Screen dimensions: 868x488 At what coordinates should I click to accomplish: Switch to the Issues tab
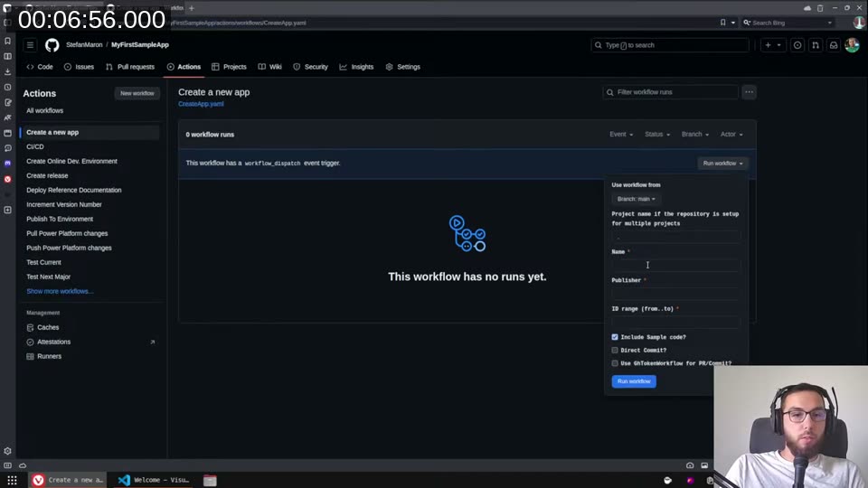[x=80, y=67]
